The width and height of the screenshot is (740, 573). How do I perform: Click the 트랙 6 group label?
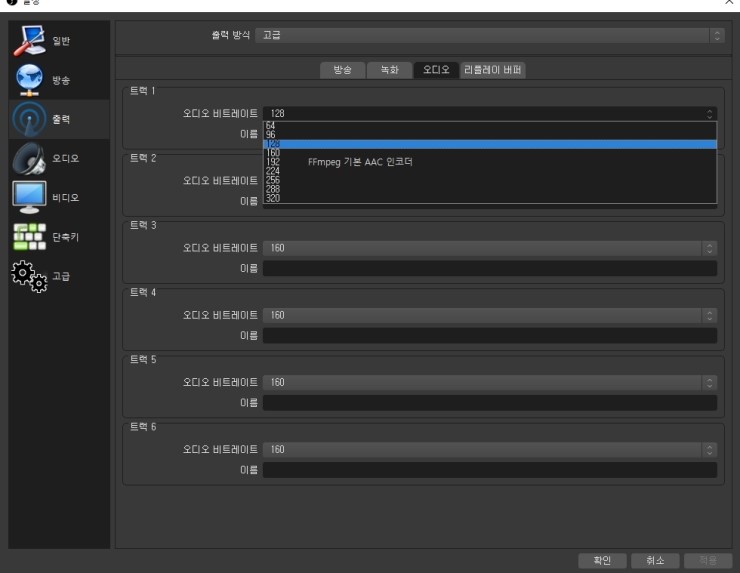(x=143, y=427)
